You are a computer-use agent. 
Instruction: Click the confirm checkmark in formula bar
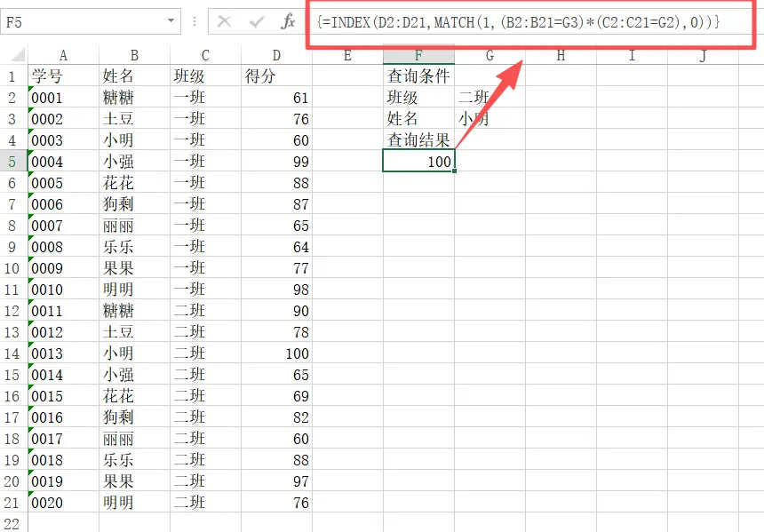tap(256, 21)
